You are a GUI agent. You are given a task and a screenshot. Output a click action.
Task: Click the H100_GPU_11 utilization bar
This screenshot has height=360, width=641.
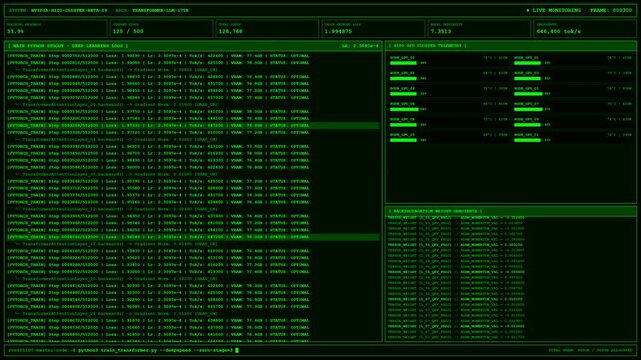527,140
